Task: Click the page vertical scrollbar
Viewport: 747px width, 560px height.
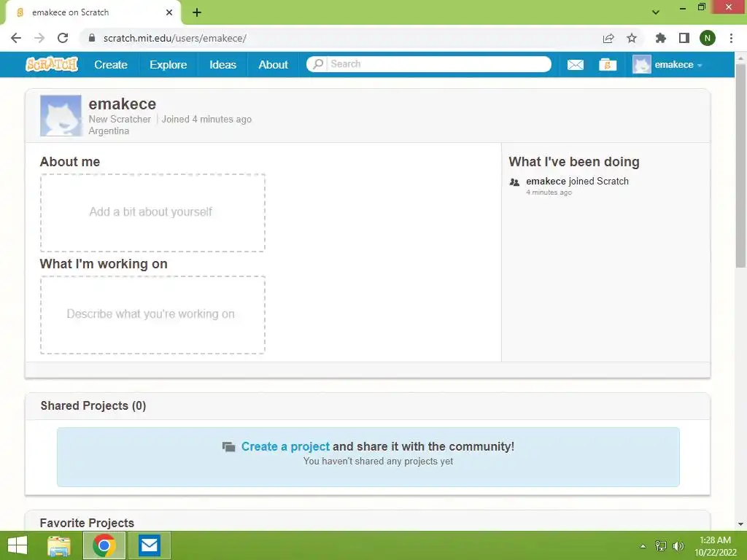Action: (740, 166)
